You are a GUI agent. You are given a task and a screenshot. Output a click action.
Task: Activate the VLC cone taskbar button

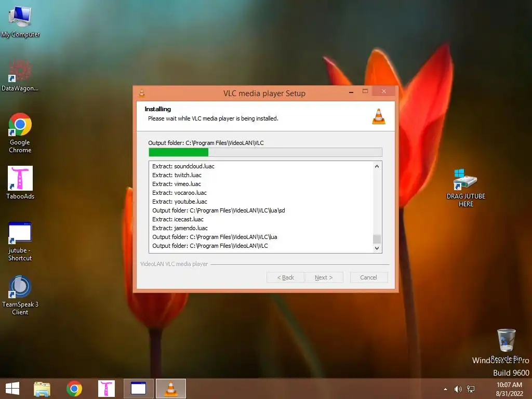pyautogui.click(x=171, y=389)
